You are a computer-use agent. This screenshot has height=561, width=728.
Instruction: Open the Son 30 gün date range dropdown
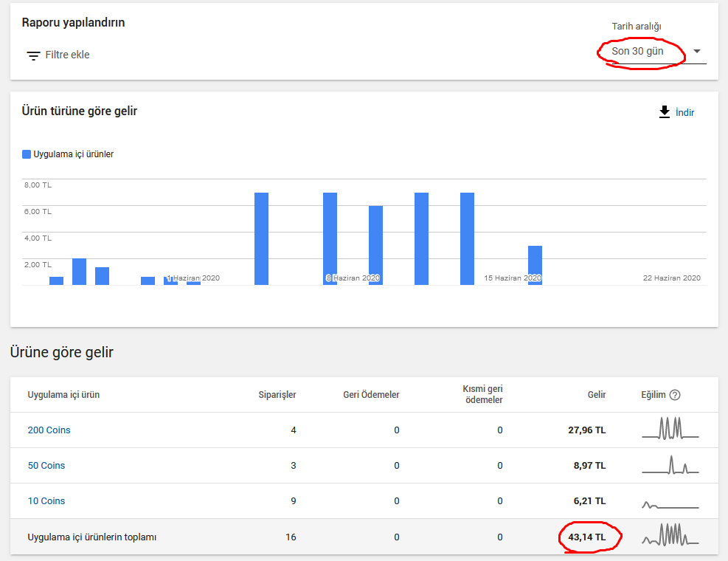click(x=659, y=51)
